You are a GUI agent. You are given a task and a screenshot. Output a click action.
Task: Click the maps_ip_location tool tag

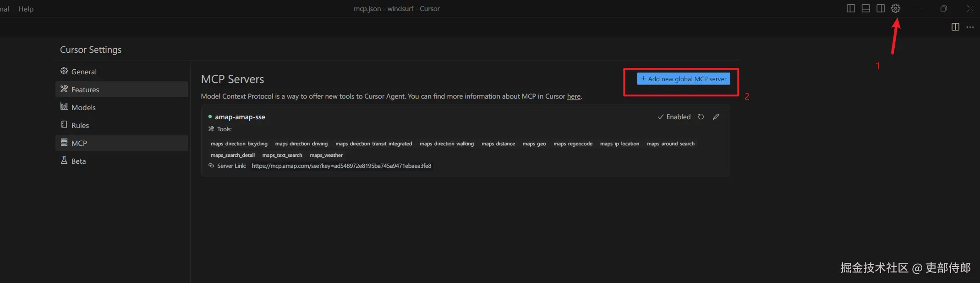pyautogui.click(x=619, y=144)
